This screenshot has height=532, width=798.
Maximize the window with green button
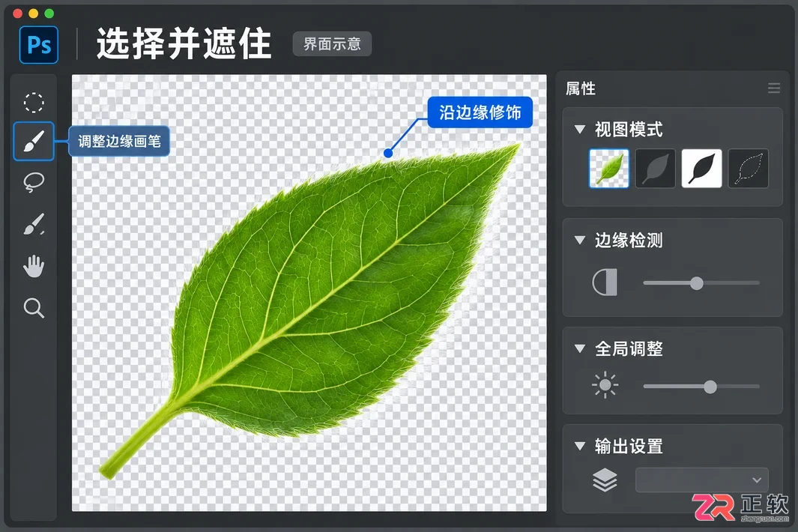pyautogui.click(x=49, y=13)
